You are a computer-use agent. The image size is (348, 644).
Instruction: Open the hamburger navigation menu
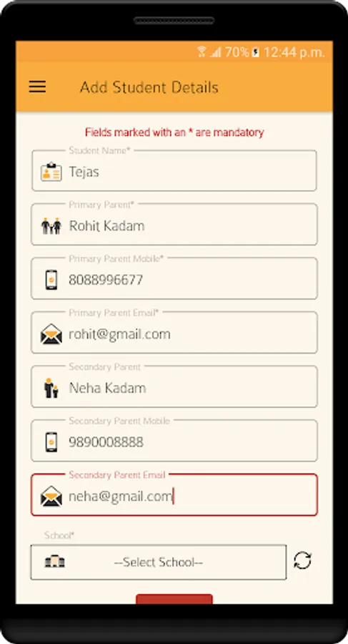[37, 87]
